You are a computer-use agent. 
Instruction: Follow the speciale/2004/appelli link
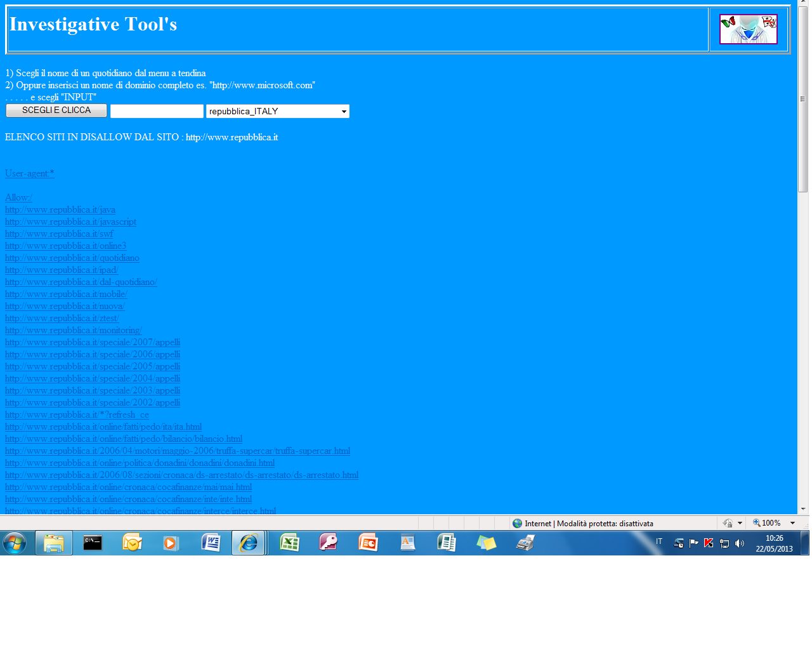[x=93, y=378]
